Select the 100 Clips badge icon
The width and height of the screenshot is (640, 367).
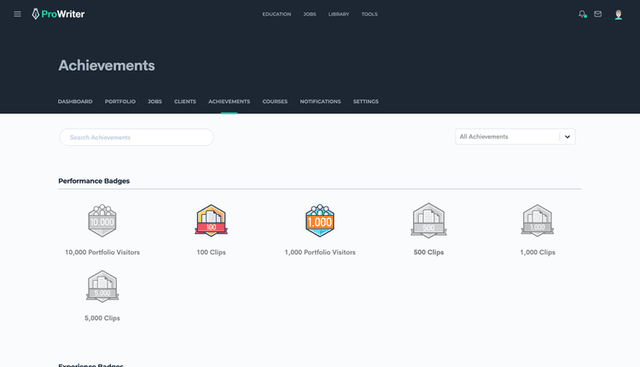click(x=211, y=220)
